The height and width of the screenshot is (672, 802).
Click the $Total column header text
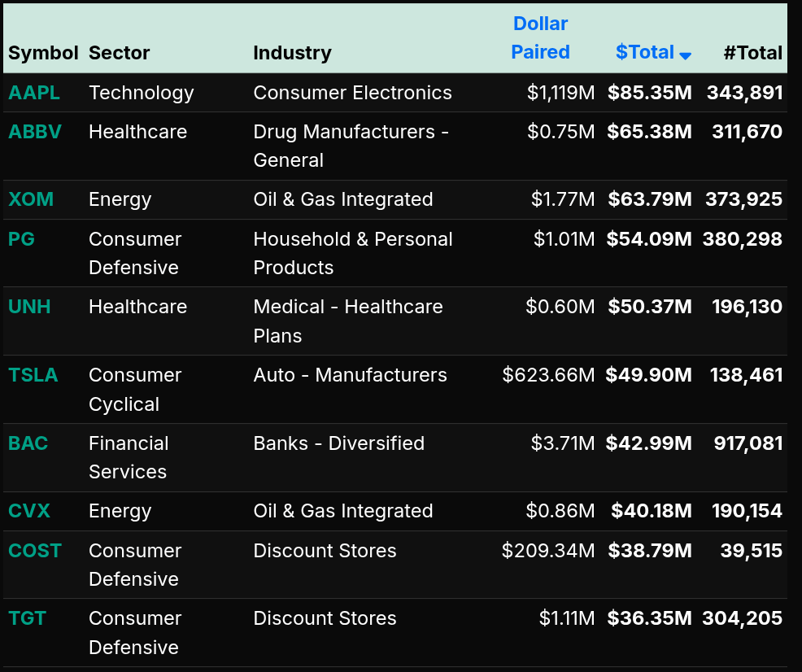tap(644, 52)
